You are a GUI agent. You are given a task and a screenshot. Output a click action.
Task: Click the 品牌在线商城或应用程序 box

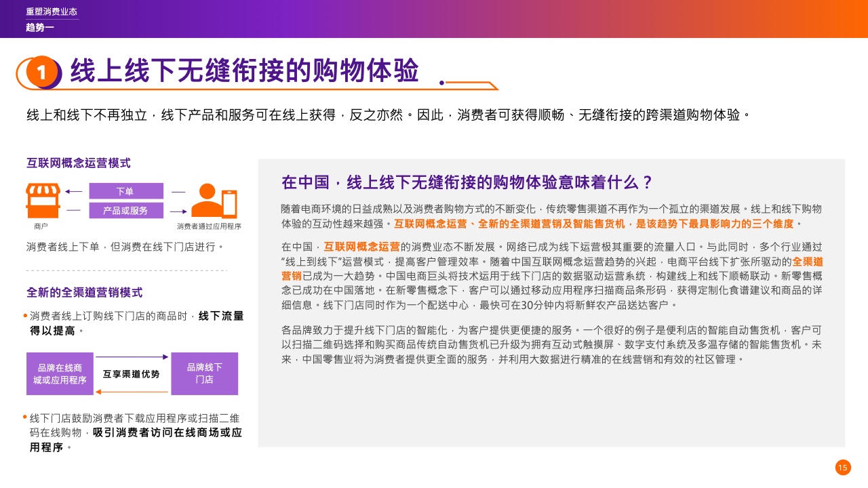click(x=60, y=373)
